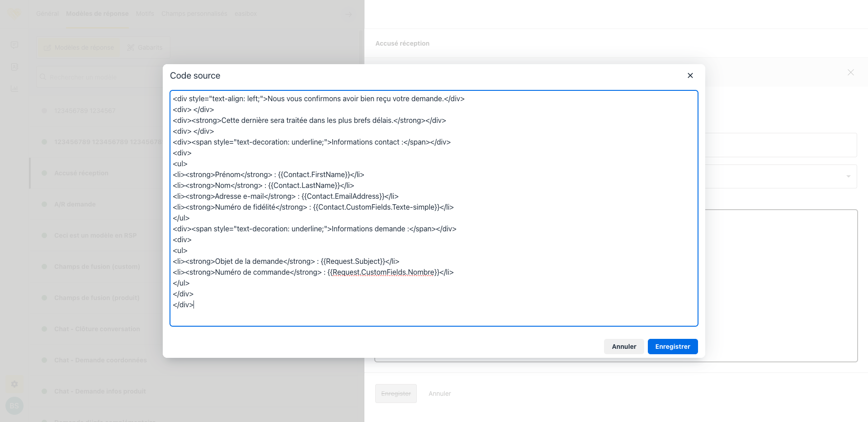Click the magnifier icon in model search
Image resolution: width=868 pixels, height=422 pixels.
[x=43, y=77]
